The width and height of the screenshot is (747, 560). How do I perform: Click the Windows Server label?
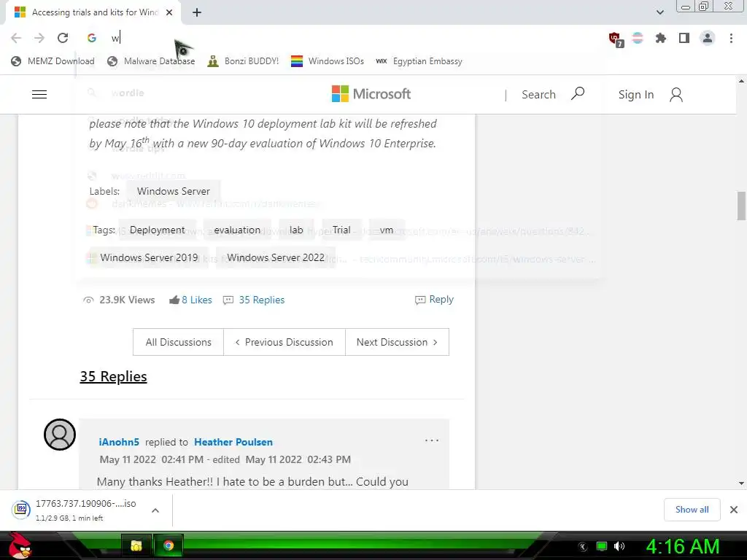pyautogui.click(x=174, y=191)
